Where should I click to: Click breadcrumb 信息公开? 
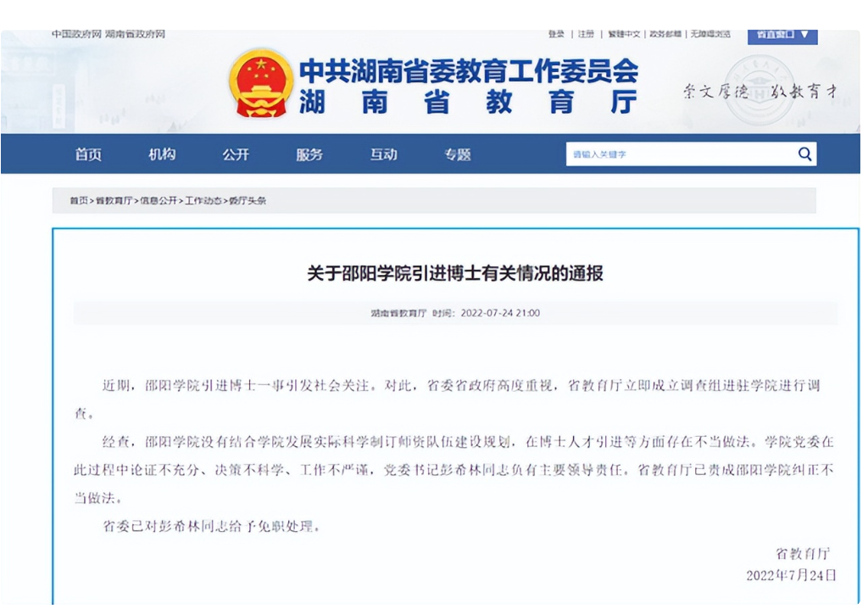(x=159, y=200)
